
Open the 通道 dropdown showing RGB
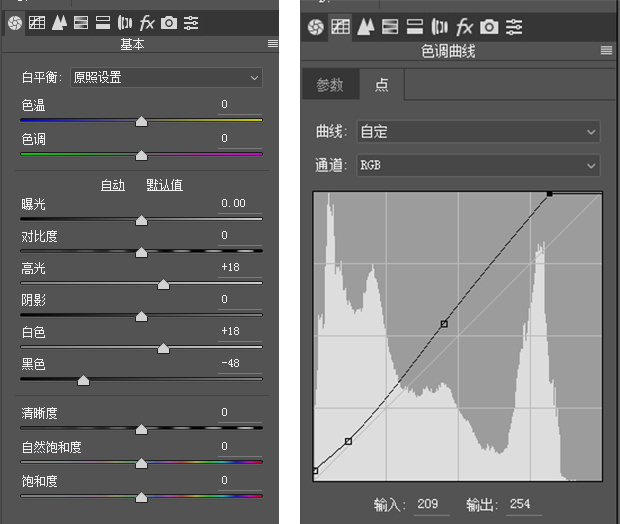478,165
